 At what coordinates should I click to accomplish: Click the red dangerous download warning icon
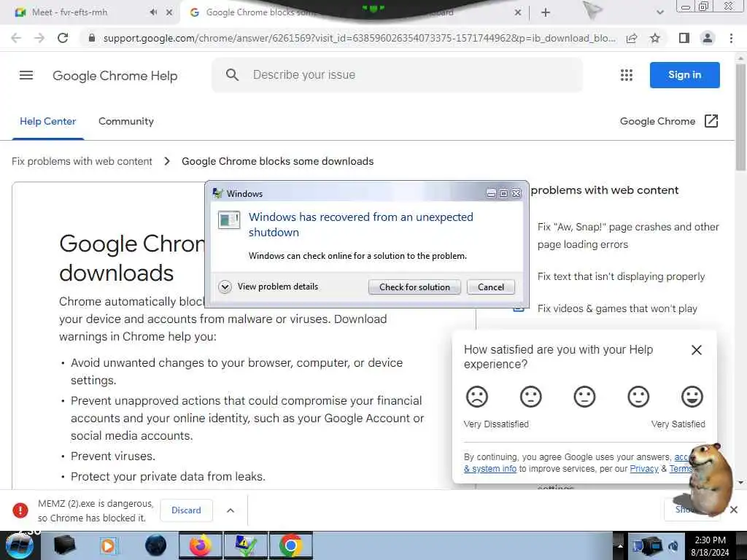(20, 510)
